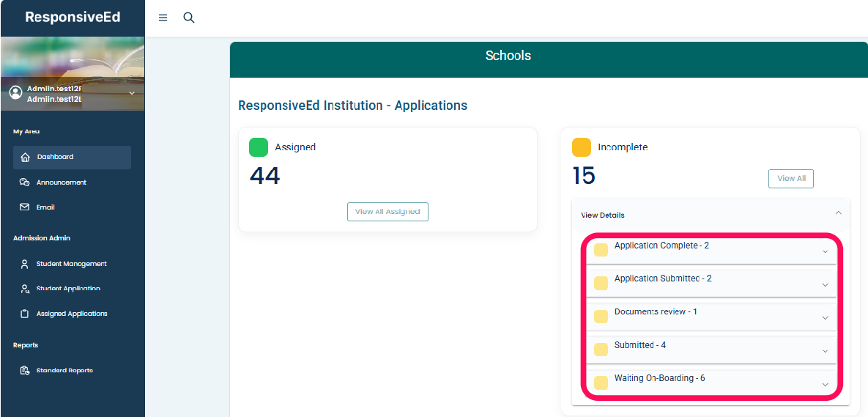Open Student Application in the sidebar
This screenshot has width=868, height=417.
(x=68, y=289)
